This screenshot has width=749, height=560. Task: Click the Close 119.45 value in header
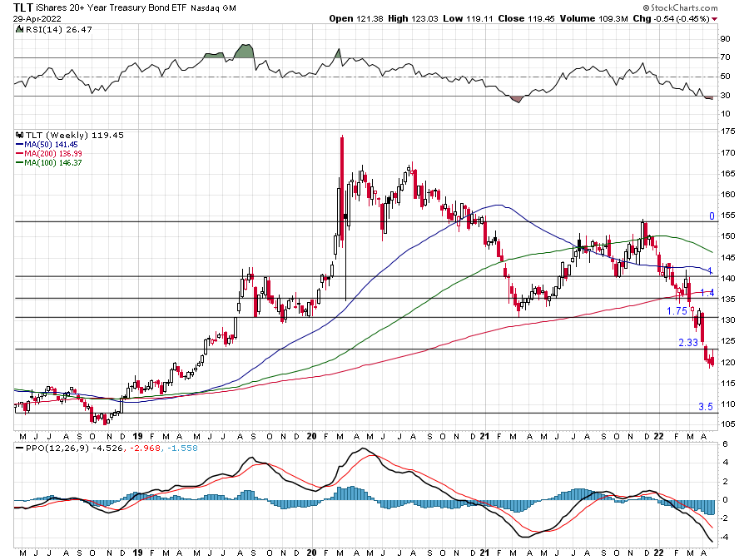pyautogui.click(x=527, y=18)
